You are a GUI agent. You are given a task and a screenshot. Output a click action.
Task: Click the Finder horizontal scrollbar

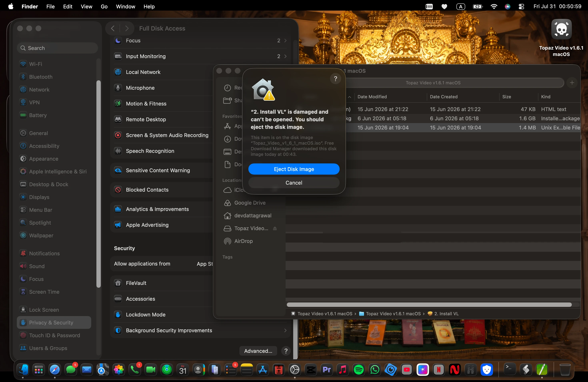(x=429, y=305)
